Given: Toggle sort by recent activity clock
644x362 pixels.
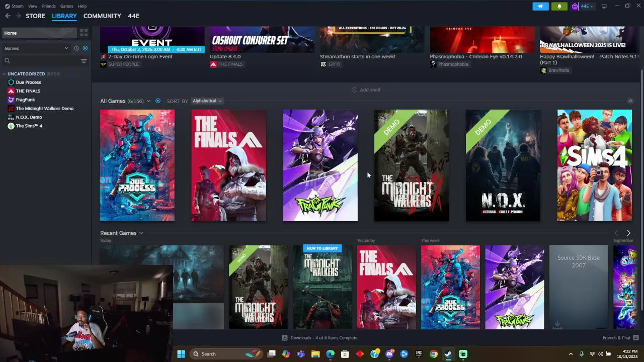Looking at the screenshot, I should pyautogui.click(x=76, y=48).
